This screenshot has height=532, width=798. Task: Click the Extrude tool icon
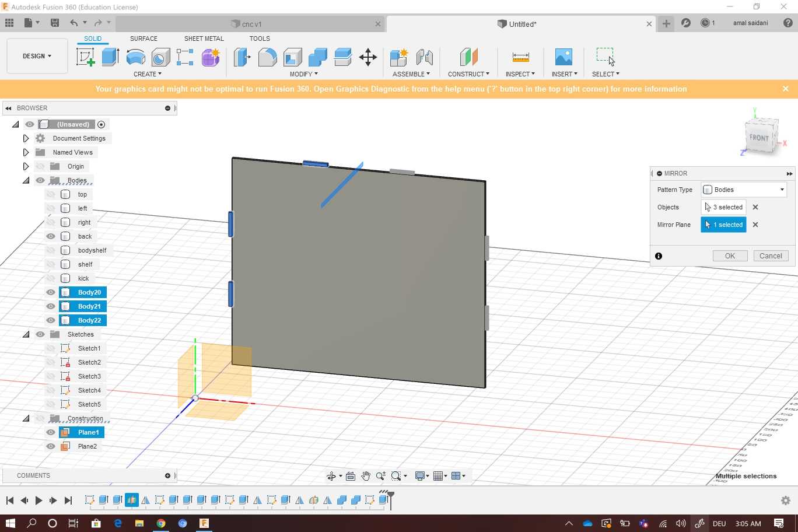point(110,57)
